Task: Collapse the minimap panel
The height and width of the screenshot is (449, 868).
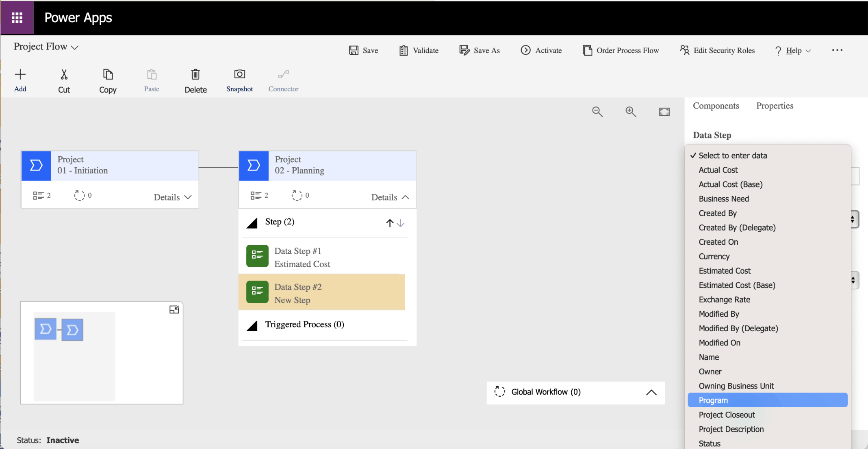Action: point(174,310)
